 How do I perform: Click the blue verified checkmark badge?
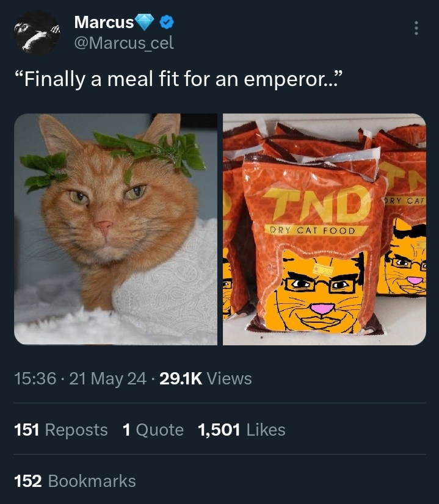coord(167,22)
